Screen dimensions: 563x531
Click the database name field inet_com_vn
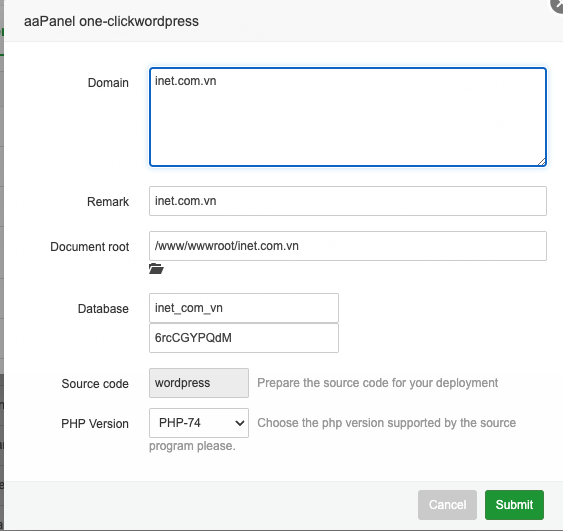(244, 308)
